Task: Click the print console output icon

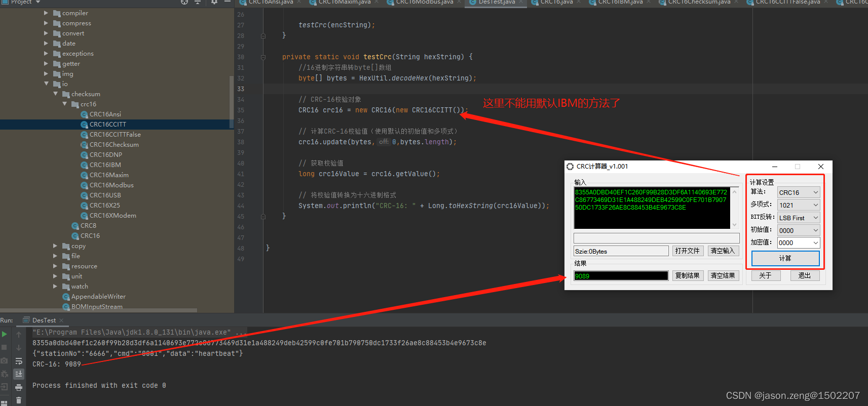Action: 19,387
